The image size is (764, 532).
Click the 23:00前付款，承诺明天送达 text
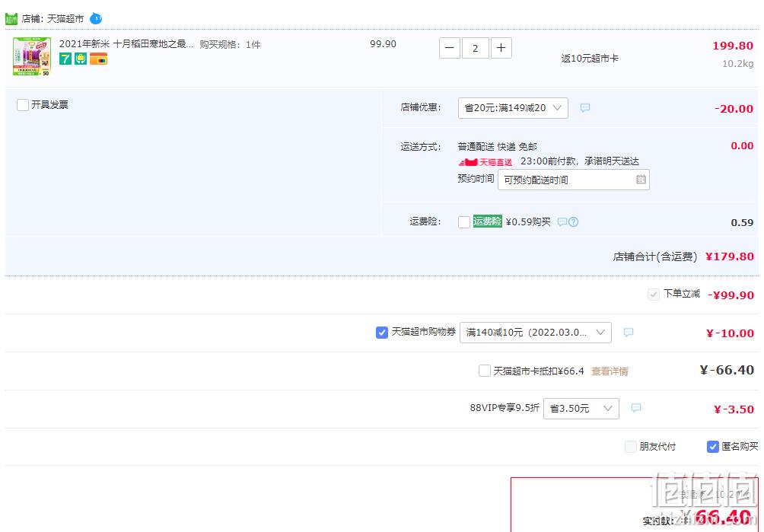tap(580, 161)
